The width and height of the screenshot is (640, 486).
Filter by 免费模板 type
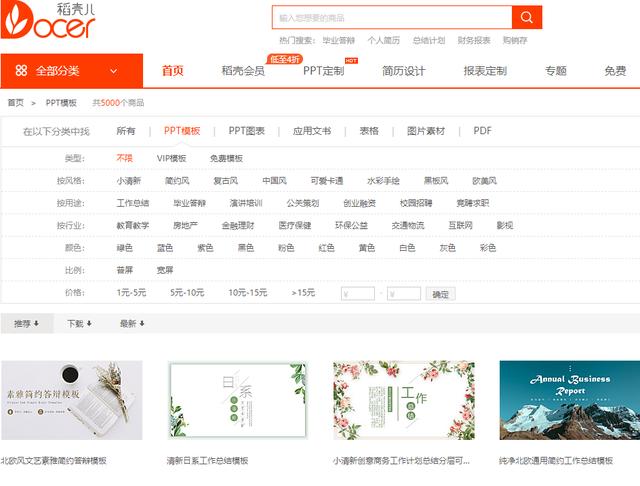226,158
